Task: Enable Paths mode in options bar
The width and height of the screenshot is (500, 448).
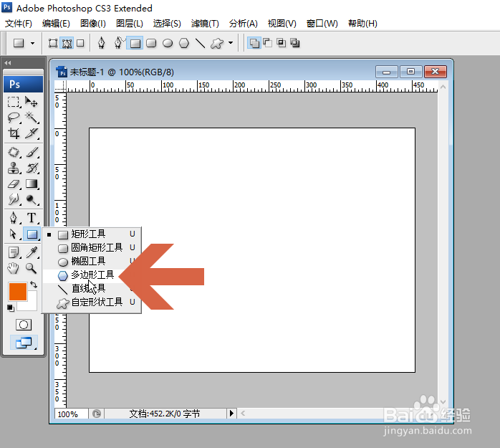Action: pyautogui.click(x=67, y=43)
